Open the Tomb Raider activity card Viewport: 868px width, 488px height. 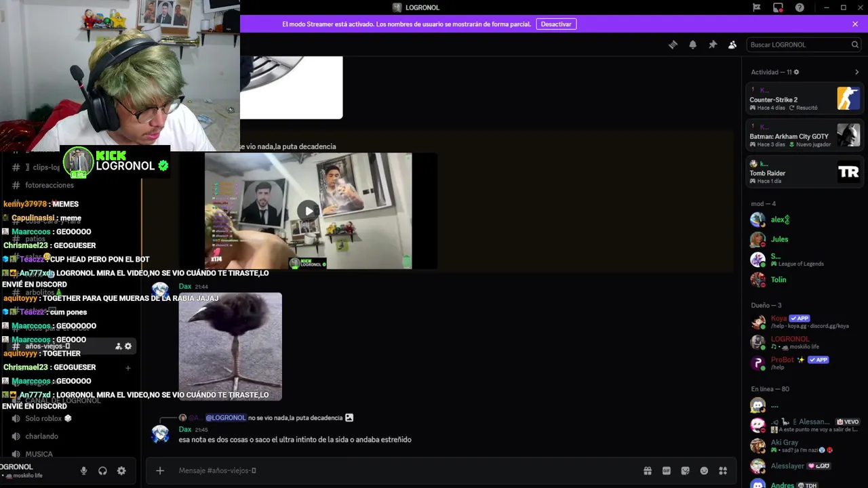click(x=804, y=172)
